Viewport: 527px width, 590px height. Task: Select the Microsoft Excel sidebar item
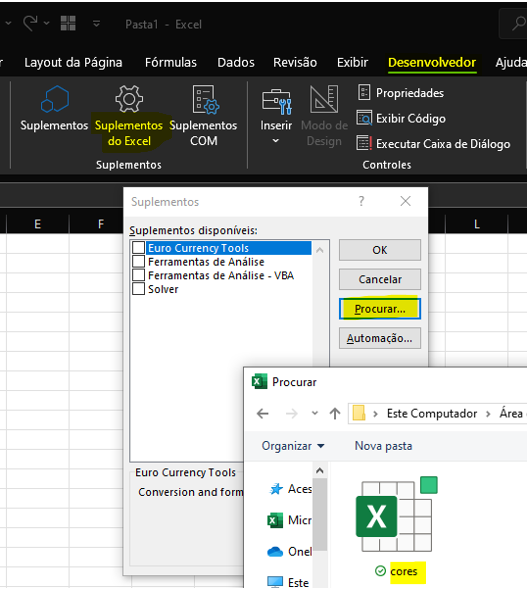pos(289,520)
